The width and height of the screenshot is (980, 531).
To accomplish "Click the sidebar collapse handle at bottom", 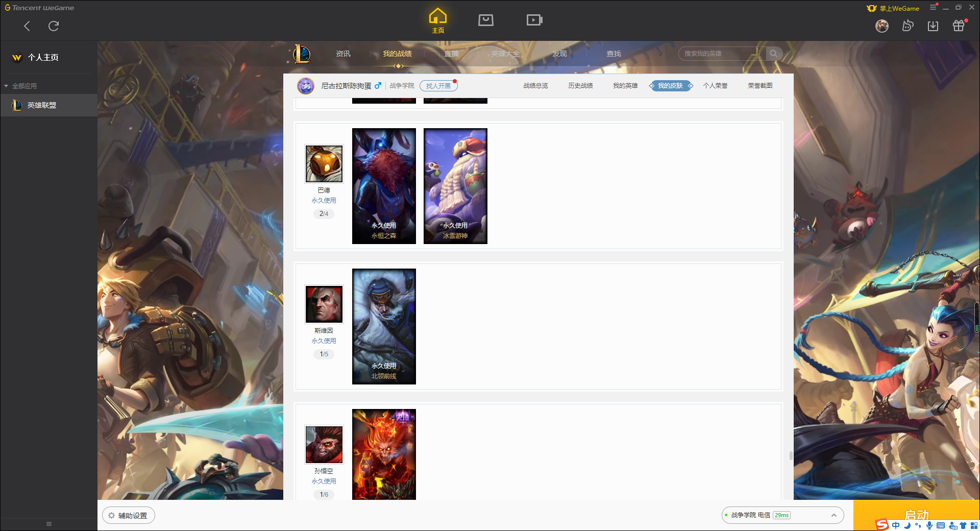I will pos(49,524).
